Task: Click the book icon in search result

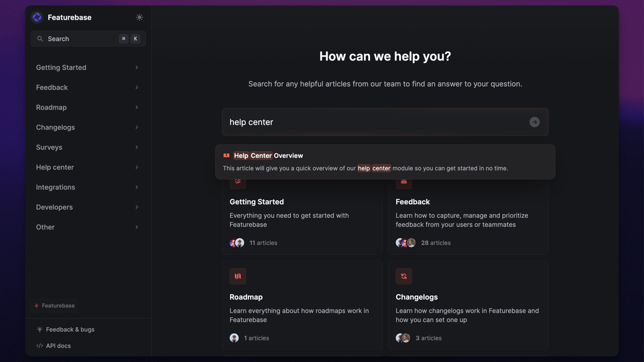Action: [226, 156]
